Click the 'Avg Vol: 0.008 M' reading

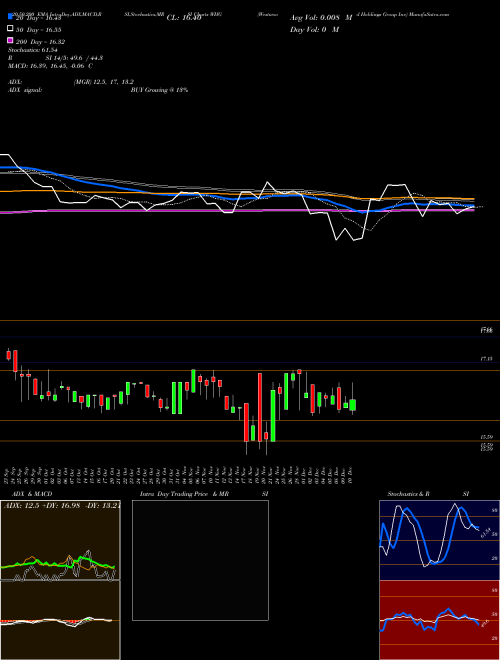pyautogui.click(x=321, y=18)
